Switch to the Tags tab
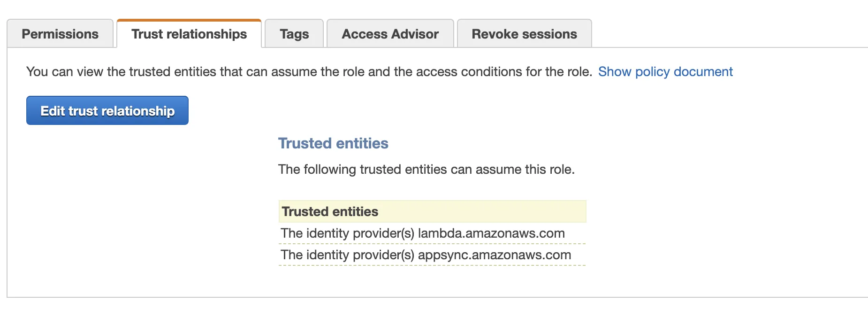This screenshot has height=325, width=868. pyautogui.click(x=294, y=34)
